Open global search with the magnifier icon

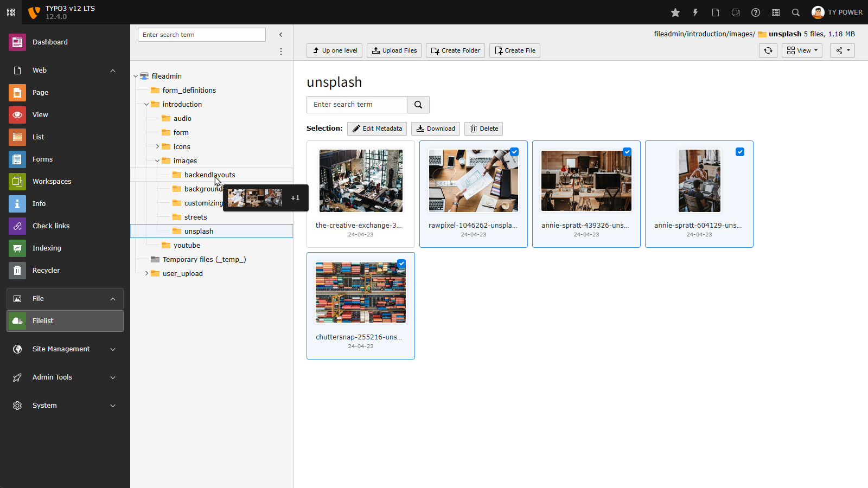(x=795, y=12)
